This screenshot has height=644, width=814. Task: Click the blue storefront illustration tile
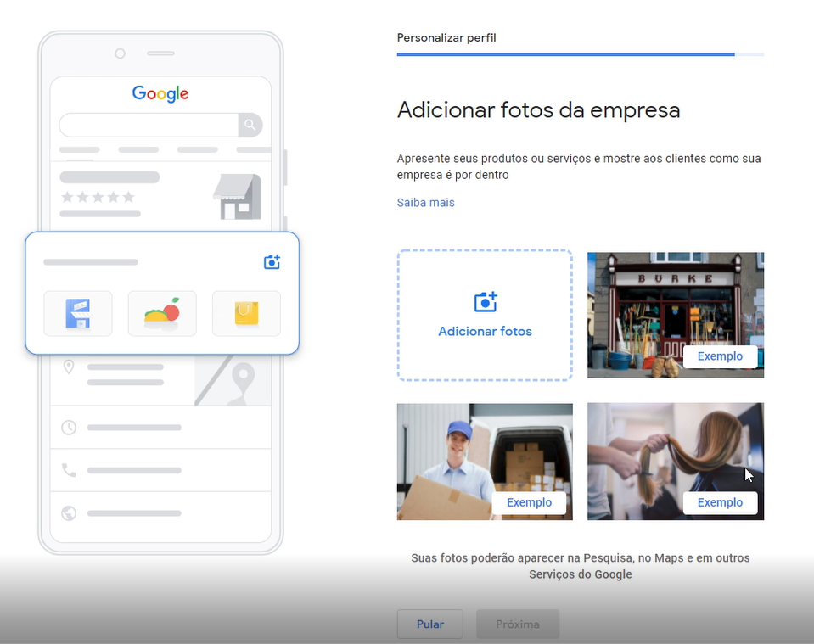click(78, 313)
